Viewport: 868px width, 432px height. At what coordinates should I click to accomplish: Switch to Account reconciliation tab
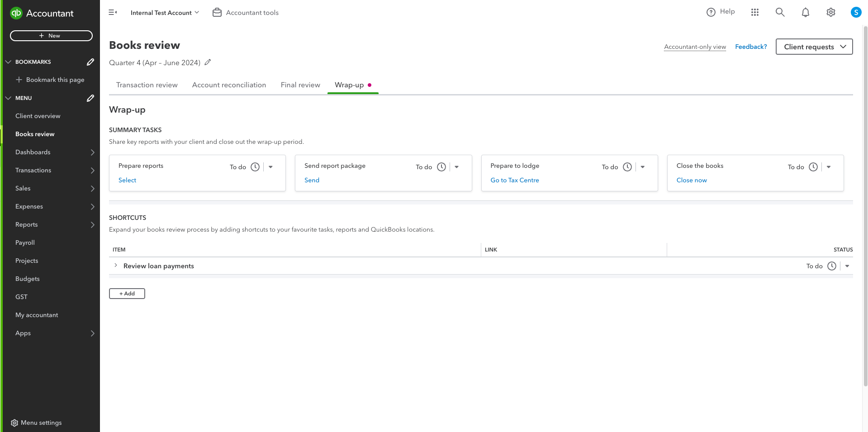(229, 85)
